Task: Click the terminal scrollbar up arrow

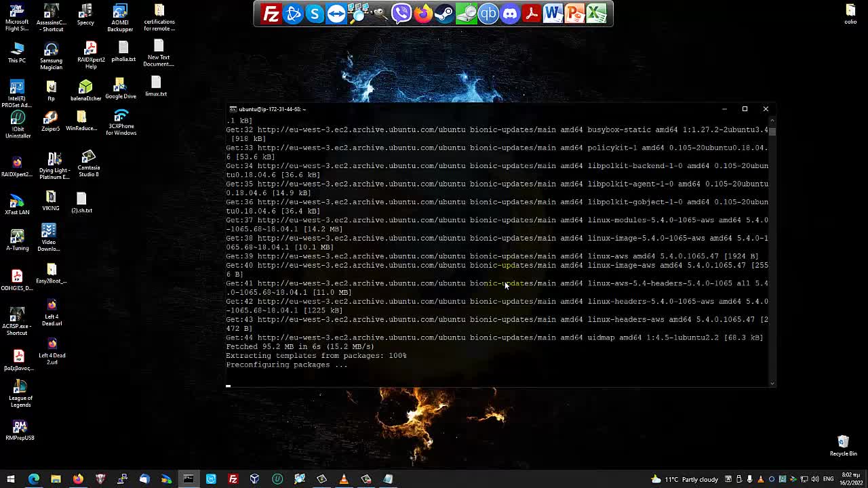Action: (772, 121)
